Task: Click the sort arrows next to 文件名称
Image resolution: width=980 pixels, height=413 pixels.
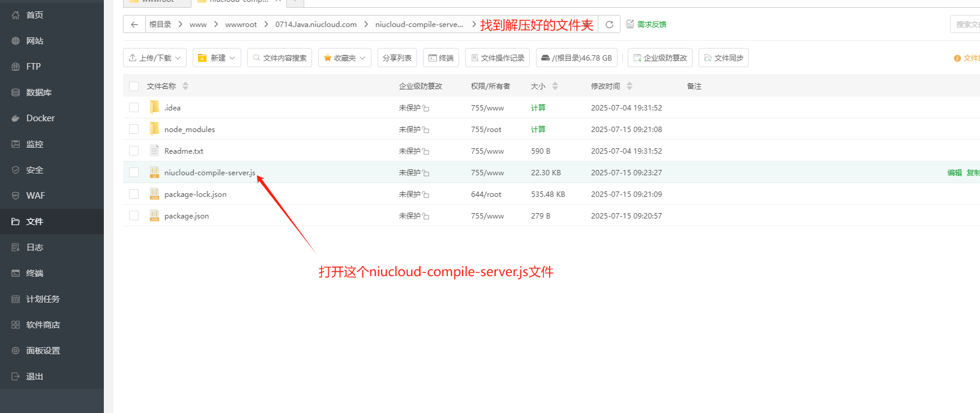Action: tap(185, 86)
